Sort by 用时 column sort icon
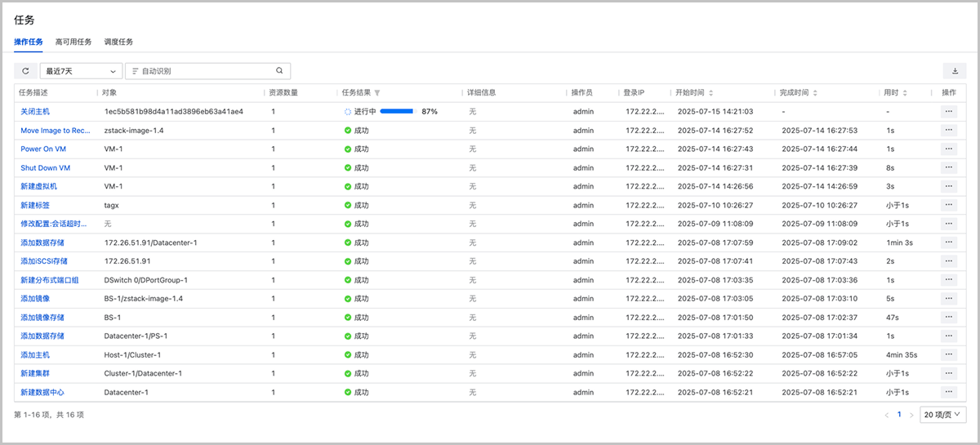 coord(905,93)
